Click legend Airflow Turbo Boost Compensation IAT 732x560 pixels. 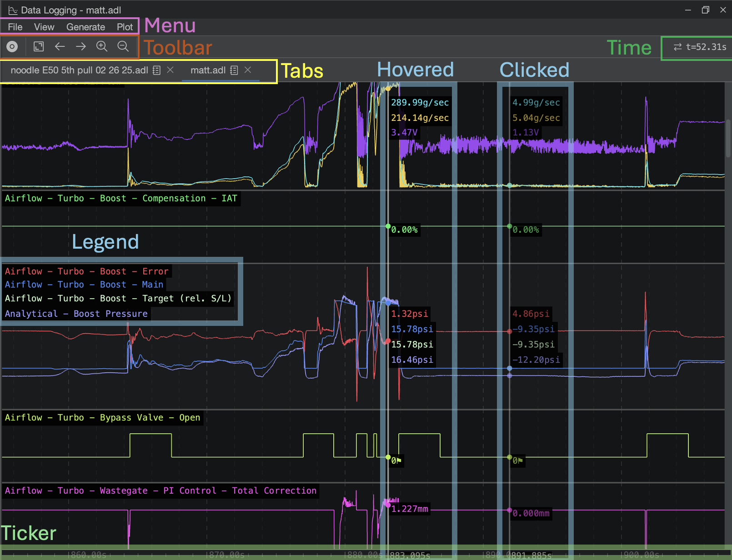coord(121,198)
